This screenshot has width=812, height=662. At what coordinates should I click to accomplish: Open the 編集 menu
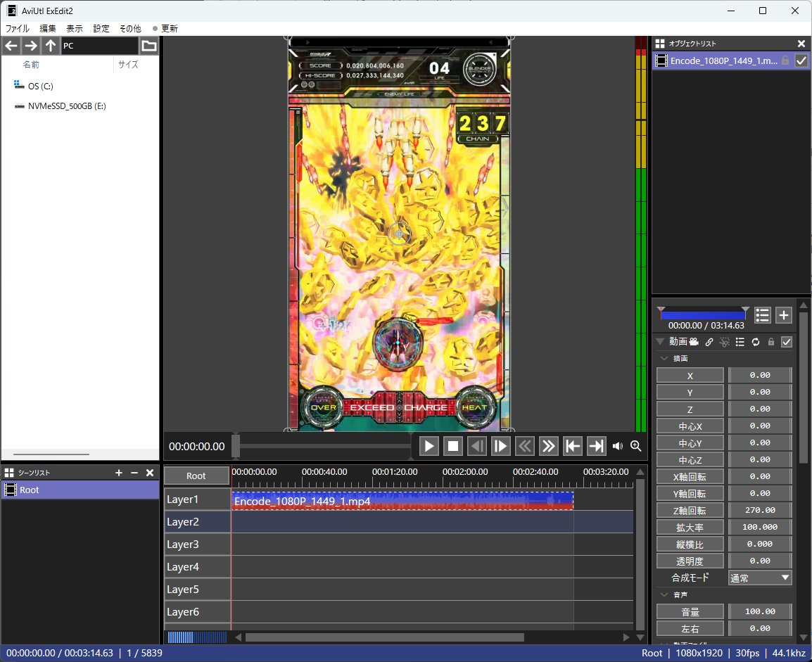pyautogui.click(x=48, y=28)
